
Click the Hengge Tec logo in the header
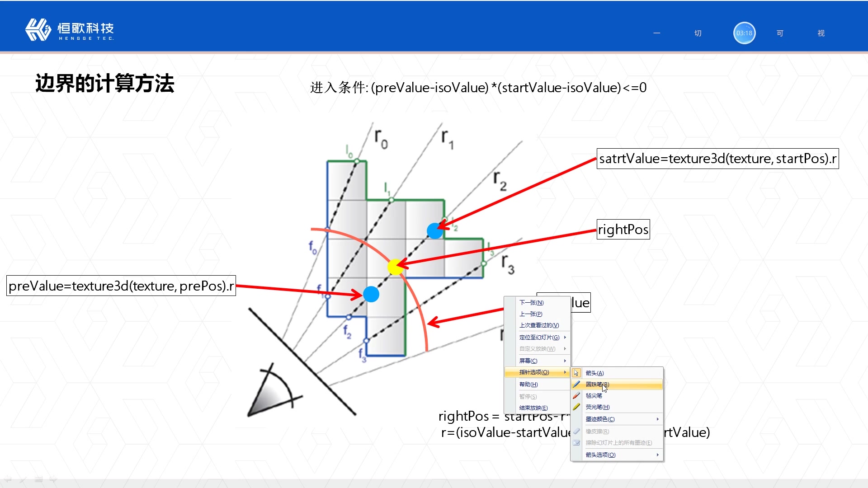click(70, 30)
